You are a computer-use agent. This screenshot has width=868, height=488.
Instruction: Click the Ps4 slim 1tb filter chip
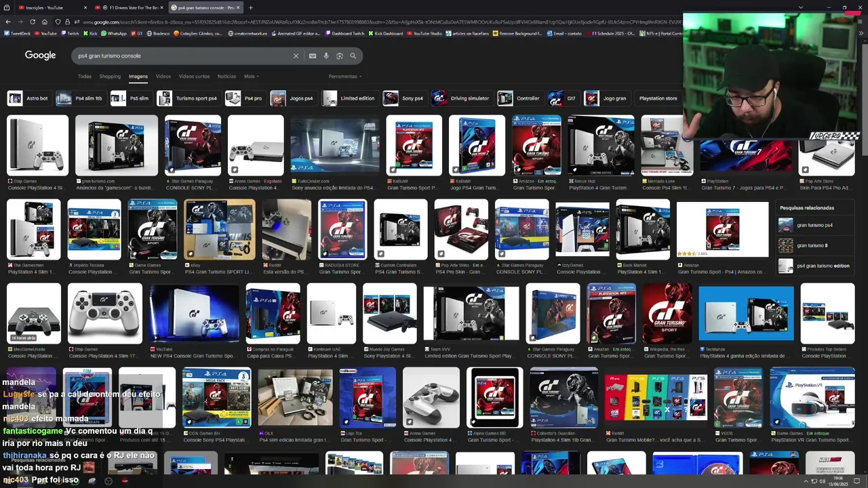click(x=80, y=98)
